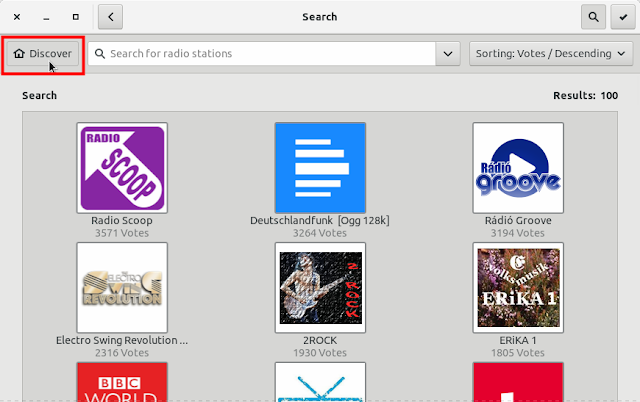Maximize the radio app window
The image size is (640, 402).
[76, 17]
